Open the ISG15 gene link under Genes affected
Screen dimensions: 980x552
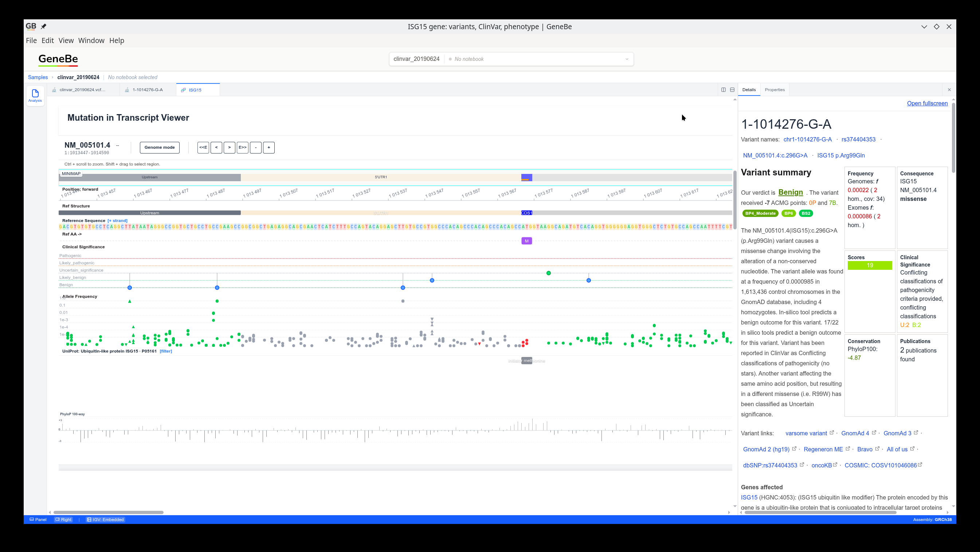pos(749,497)
